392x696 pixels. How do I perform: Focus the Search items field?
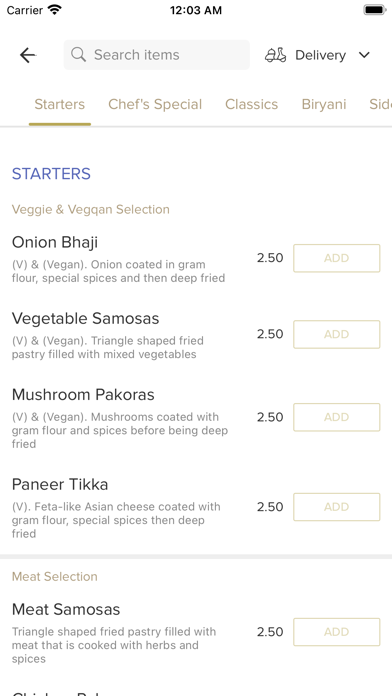[x=157, y=55]
